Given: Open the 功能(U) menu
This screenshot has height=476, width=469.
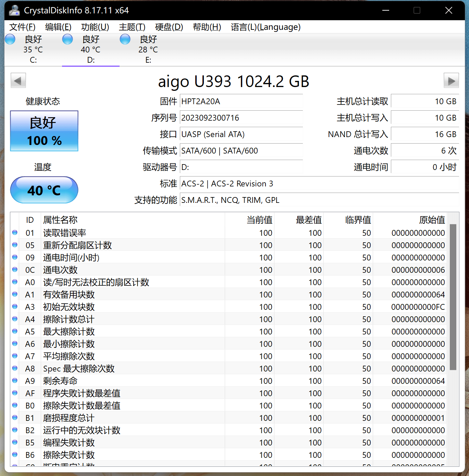Looking at the screenshot, I should (x=95, y=27).
